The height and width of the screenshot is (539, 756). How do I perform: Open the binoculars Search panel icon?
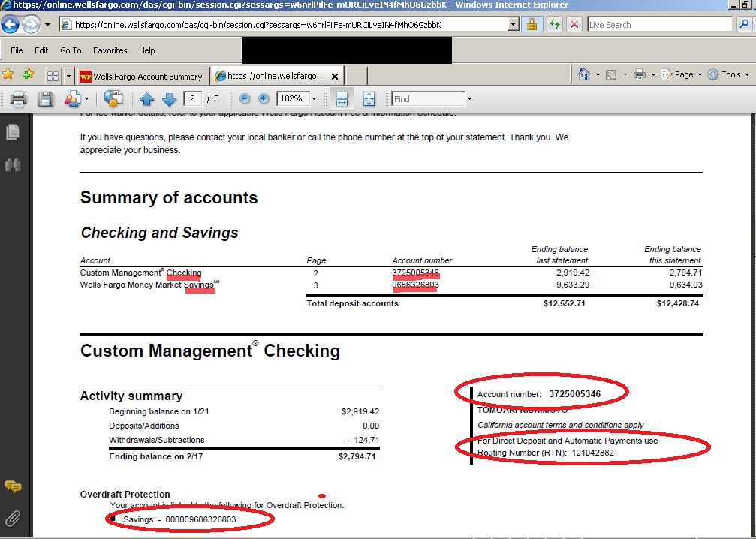pyautogui.click(x=13, y=165)
